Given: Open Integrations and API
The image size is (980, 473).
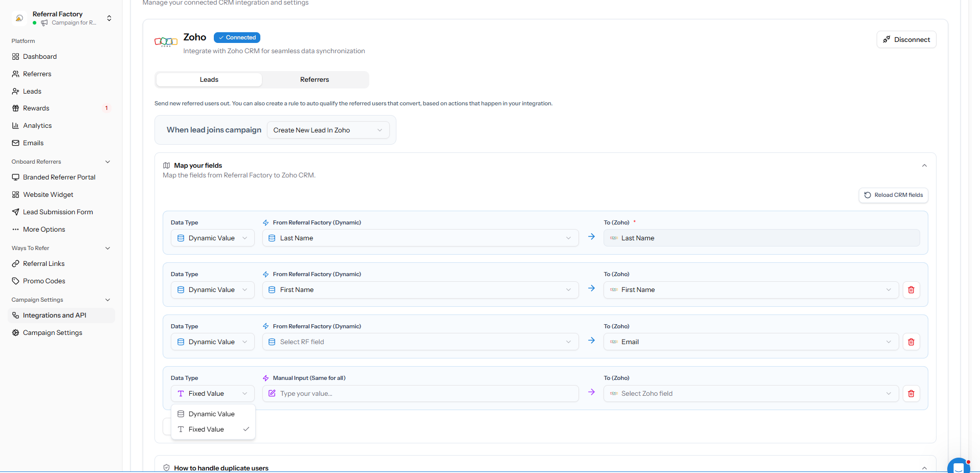Looking at the screenshot, I should click(61, 316).
